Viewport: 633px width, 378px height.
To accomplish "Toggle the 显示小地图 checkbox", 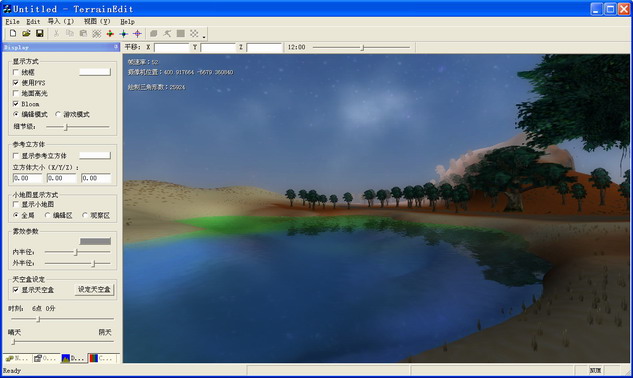I will [16, 204].
